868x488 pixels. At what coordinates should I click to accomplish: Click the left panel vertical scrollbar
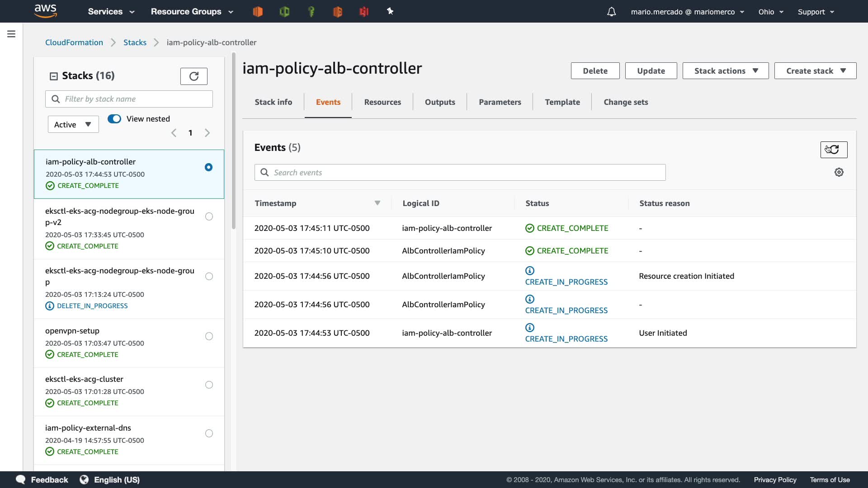point(234,141)
